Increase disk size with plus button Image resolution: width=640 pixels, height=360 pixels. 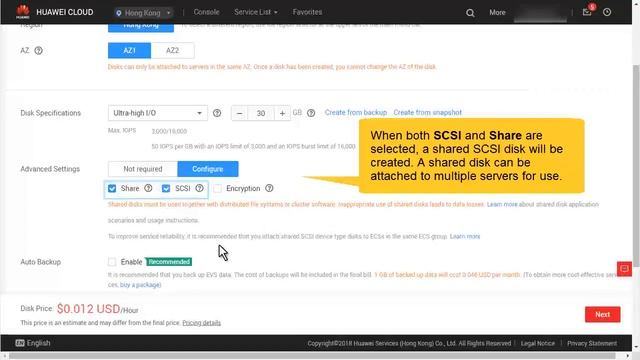tap(282, 113)
